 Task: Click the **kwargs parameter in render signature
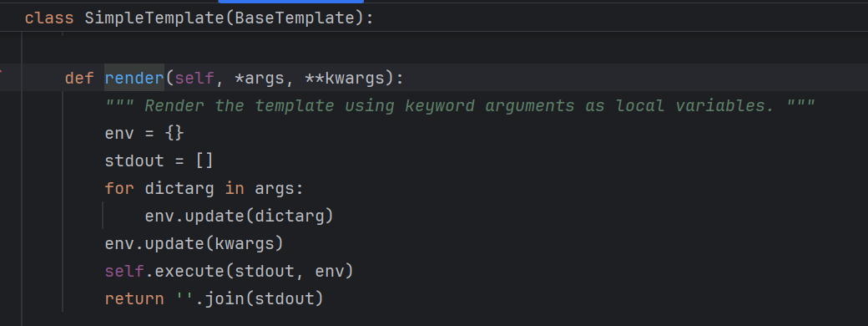(x=345, y=79)
